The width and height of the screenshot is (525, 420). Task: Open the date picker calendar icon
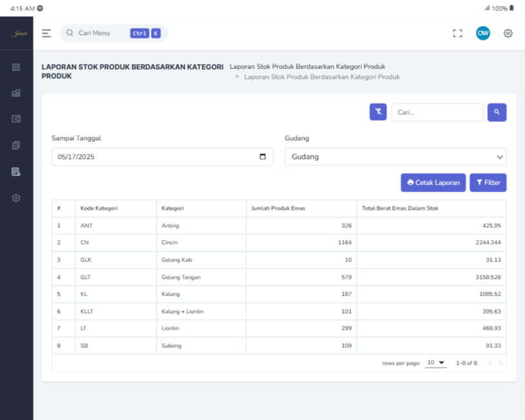coord(262,157)
